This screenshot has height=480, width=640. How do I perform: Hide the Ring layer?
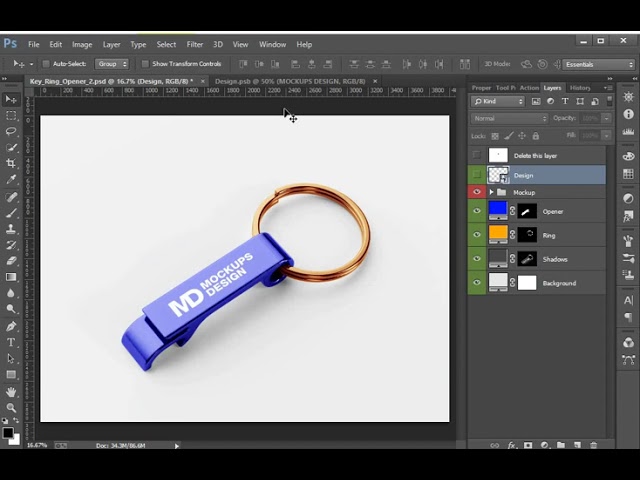click(476, 235)
